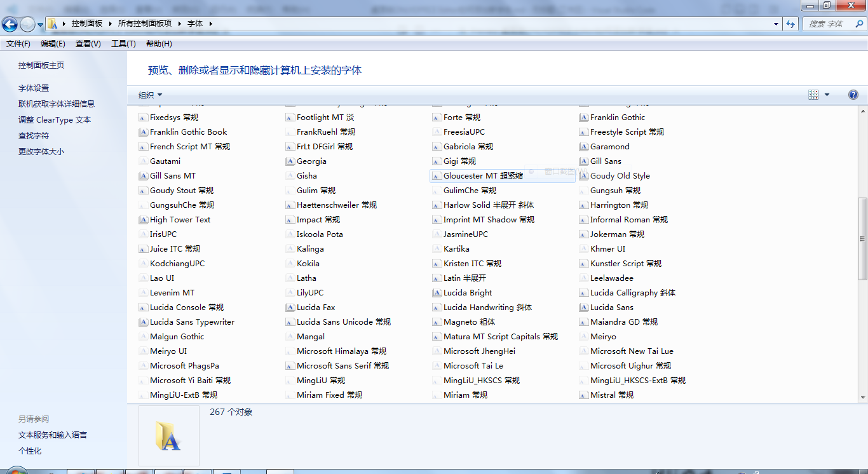The height and width of the screenshot is (474, 868).
Task: Select the Lucida Bright font icon
Action: click(437, 292)
